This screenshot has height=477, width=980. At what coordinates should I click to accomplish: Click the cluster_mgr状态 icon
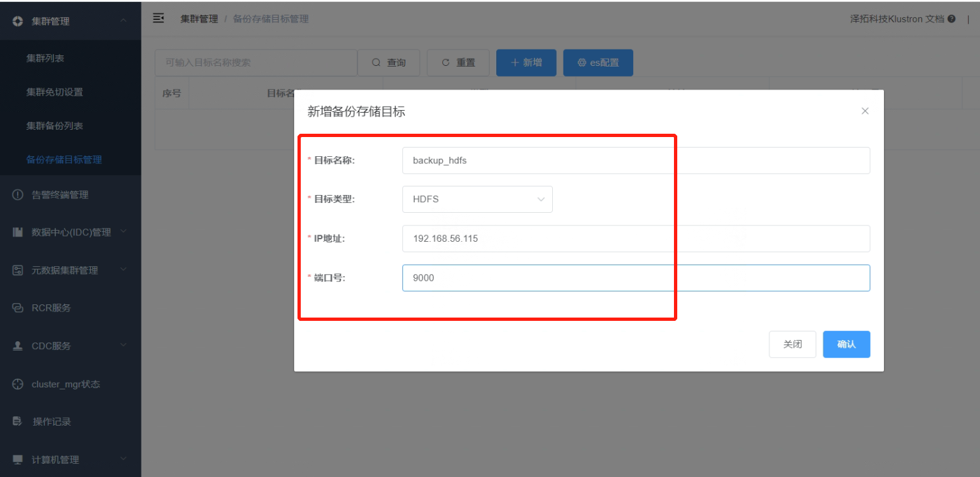tap(18, 383)
